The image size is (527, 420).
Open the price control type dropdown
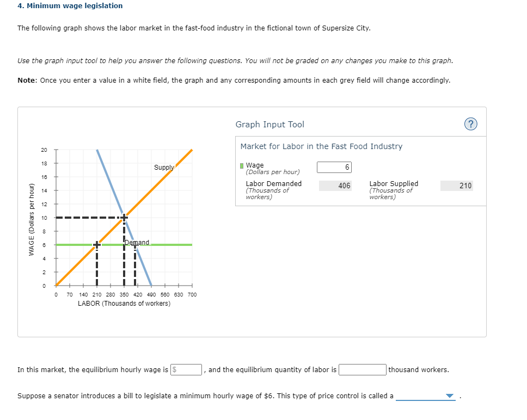pos(426,396)
